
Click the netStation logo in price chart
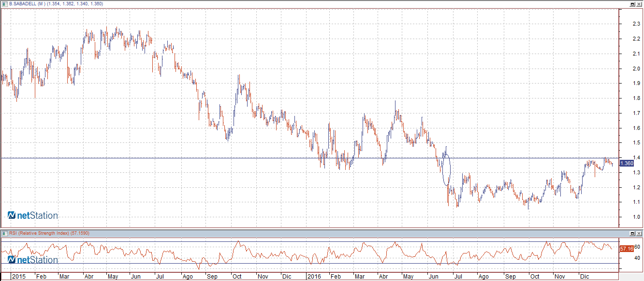32,215
